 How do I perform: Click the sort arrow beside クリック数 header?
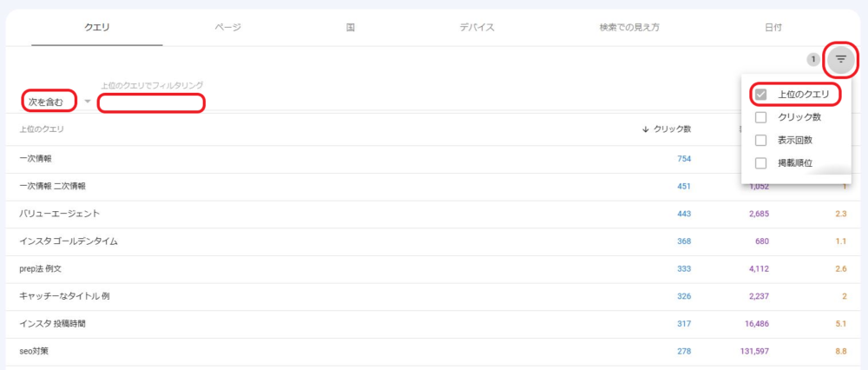[645, 129]
